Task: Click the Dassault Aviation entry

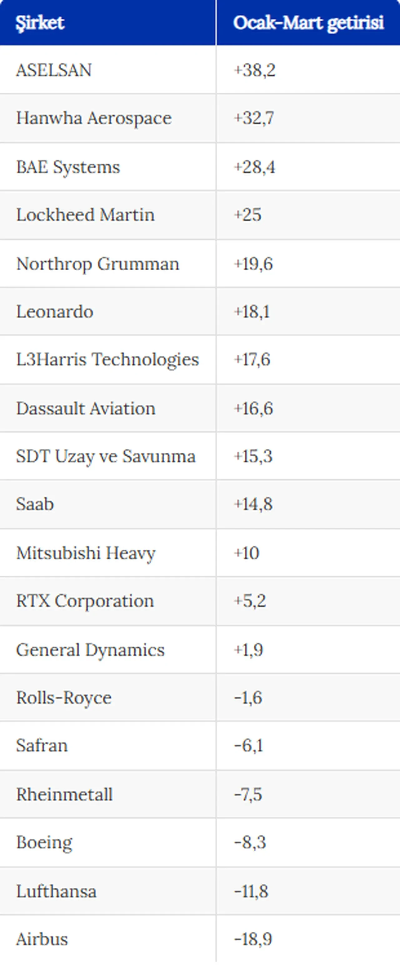Action: tap(86, 409)
